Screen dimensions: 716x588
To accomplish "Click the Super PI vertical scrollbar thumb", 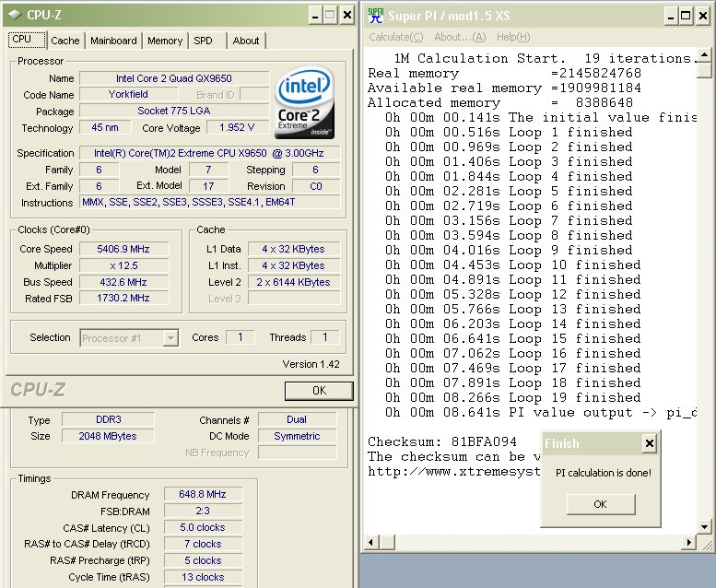I will [704, 71].
